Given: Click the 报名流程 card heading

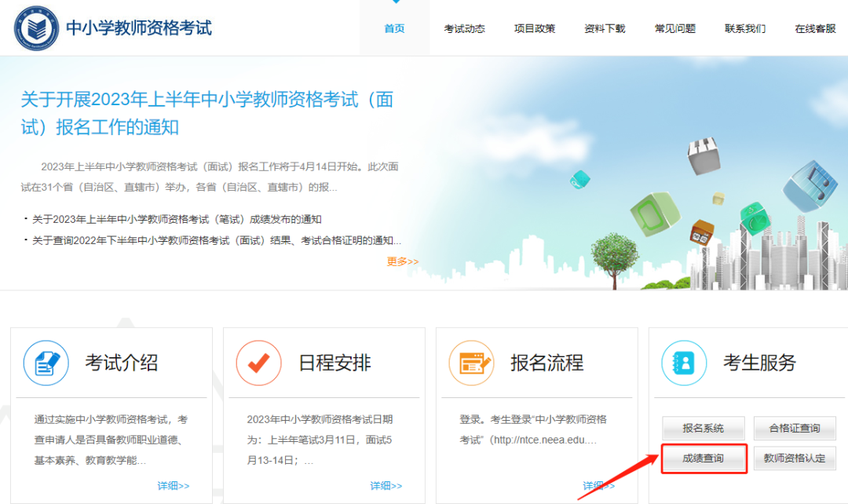Looking at the screenshot, I should (x=547, y=363).
